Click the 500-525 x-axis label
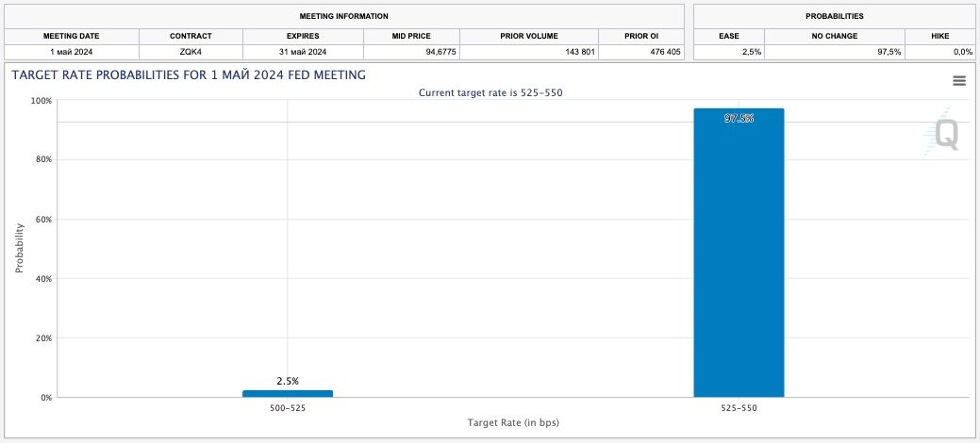This screenshot has height=443, width=980. (x=287, y=409)
